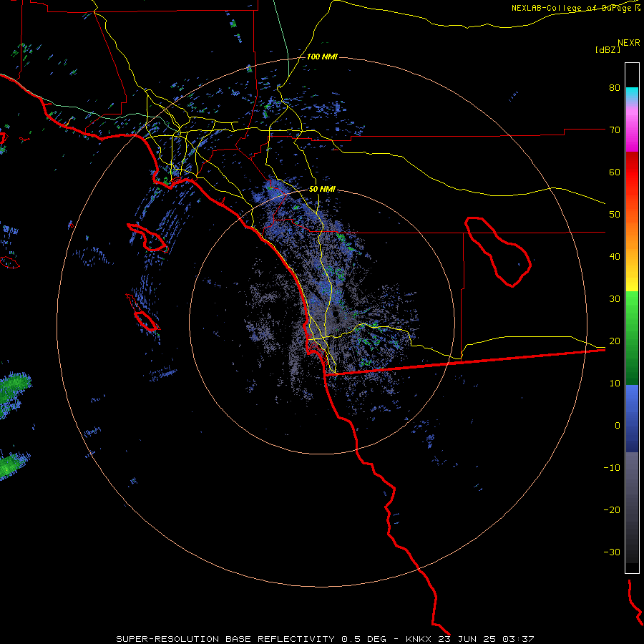Click the 80 value on the dBZ scale
Image resolution: width=644 pixels, height=644 pixels.
615,88
